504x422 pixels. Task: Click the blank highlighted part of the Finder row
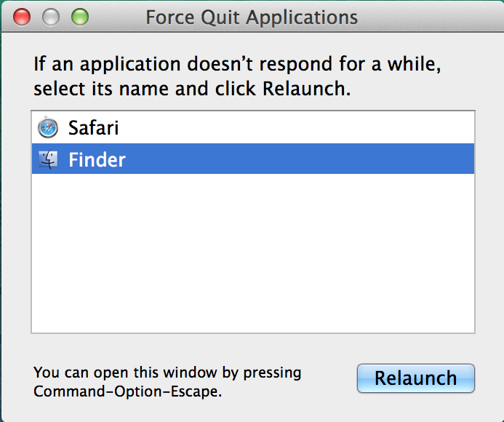299,159
